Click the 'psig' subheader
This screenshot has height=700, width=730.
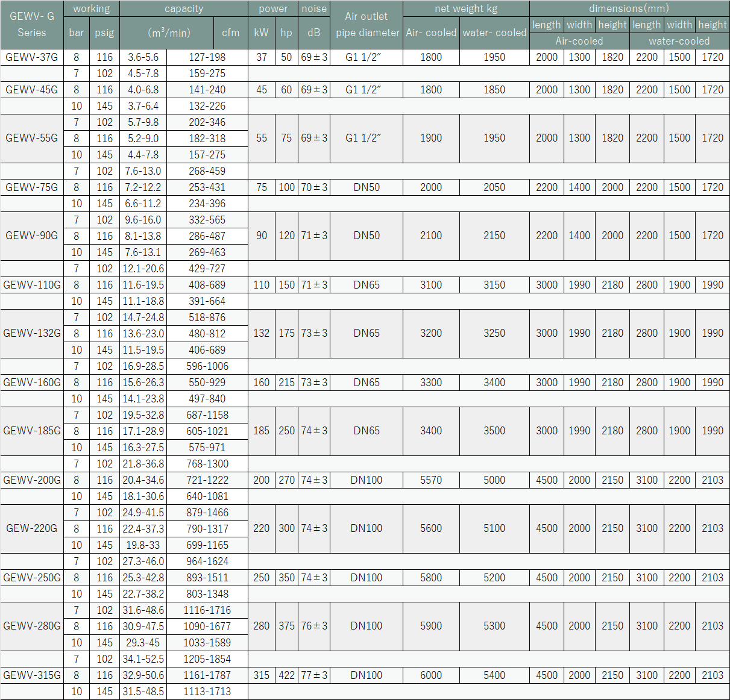click(x=105, y=33)
